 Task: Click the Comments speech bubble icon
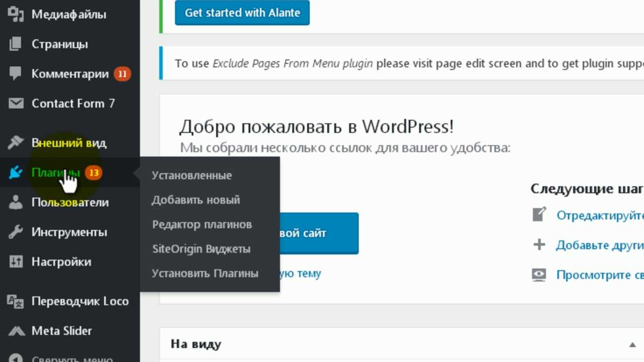(x=16, y=74)
